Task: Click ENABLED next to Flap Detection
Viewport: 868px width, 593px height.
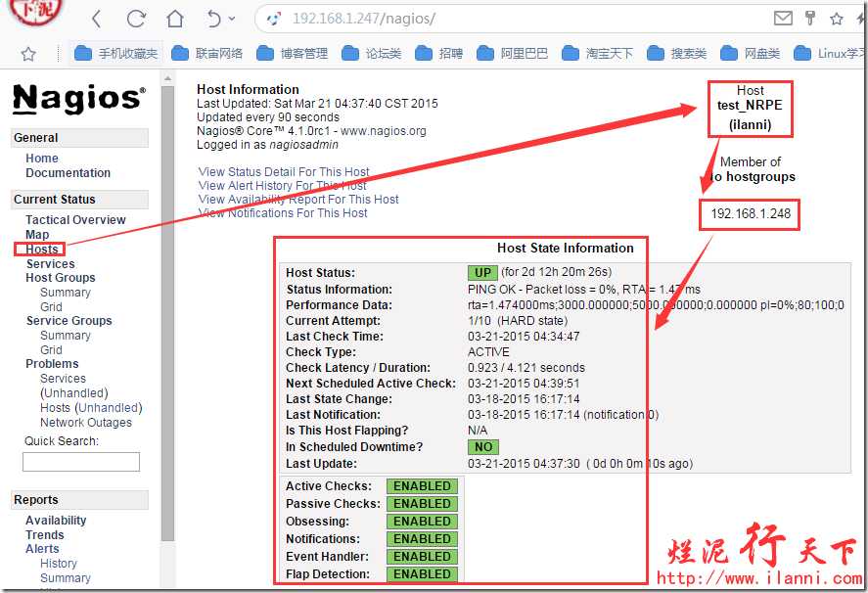Action: pos(422,574)
